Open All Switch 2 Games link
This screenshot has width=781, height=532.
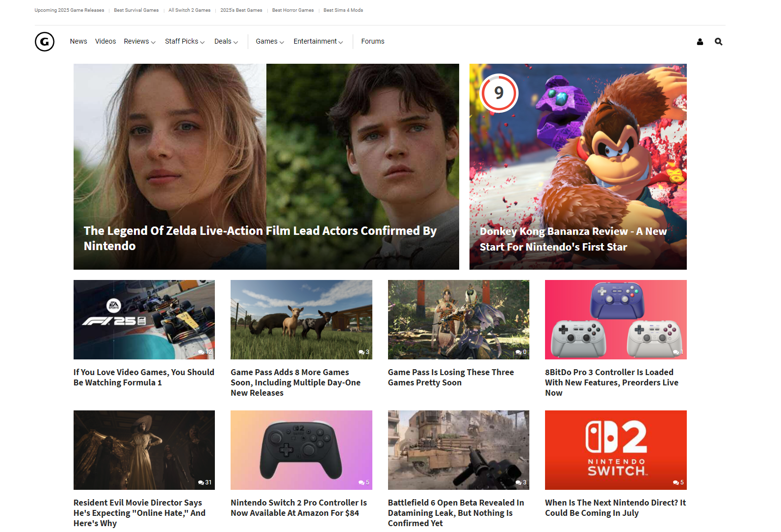(x=189, y=10)
